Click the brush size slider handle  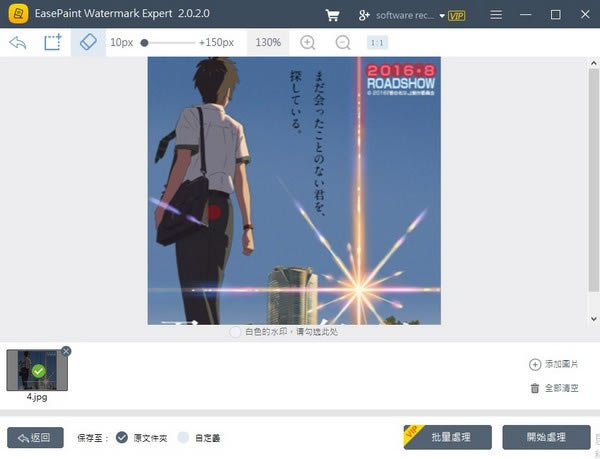coord(145,43)
